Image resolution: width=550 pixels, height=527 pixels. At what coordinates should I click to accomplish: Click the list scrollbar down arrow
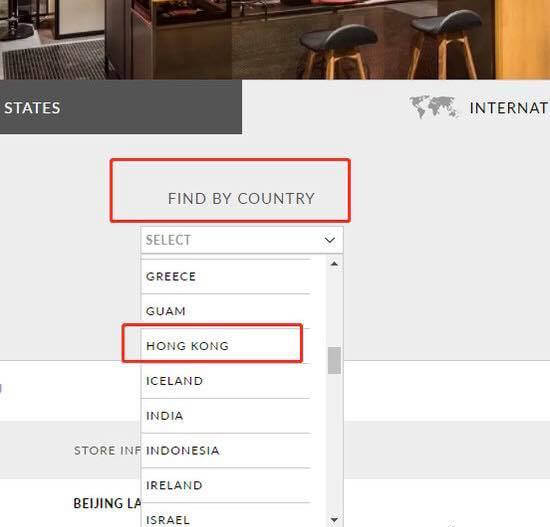coord(334,519)
